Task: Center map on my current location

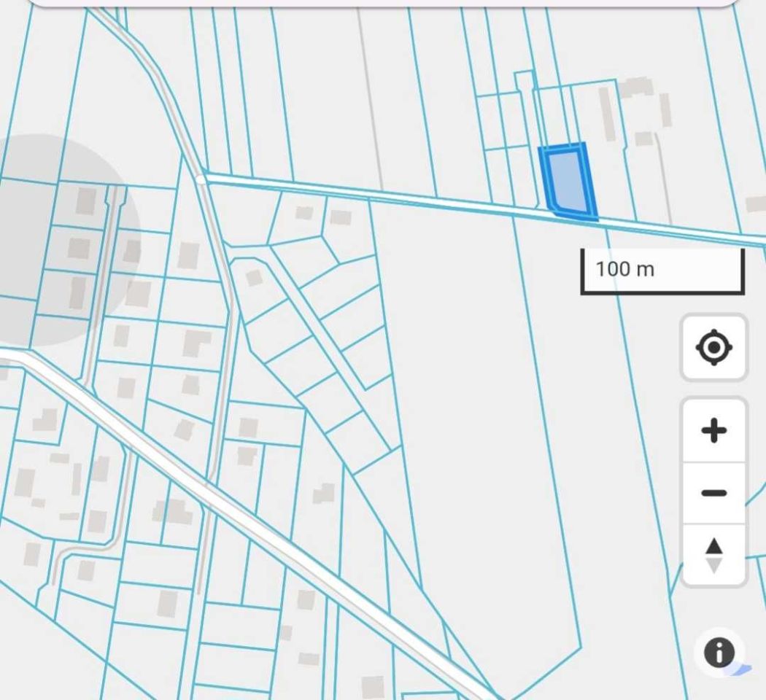Action: pyautogui.click(x=713, y=348)
